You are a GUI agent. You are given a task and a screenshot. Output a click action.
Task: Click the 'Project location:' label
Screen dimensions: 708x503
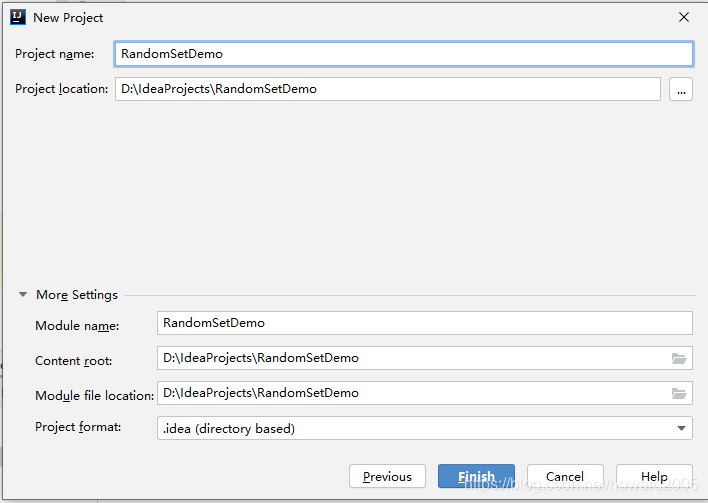point(61,89)
